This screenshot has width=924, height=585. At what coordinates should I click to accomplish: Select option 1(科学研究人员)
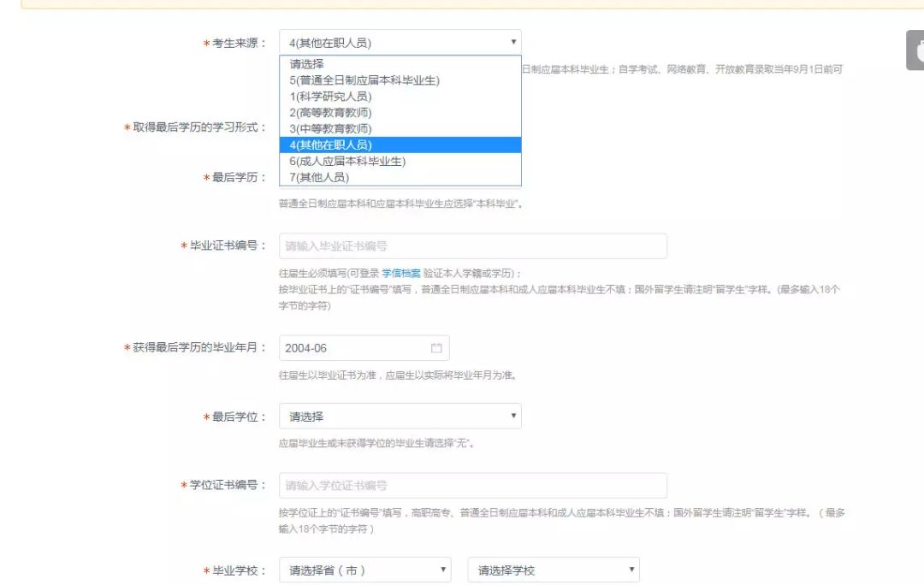tap(330, 97)
